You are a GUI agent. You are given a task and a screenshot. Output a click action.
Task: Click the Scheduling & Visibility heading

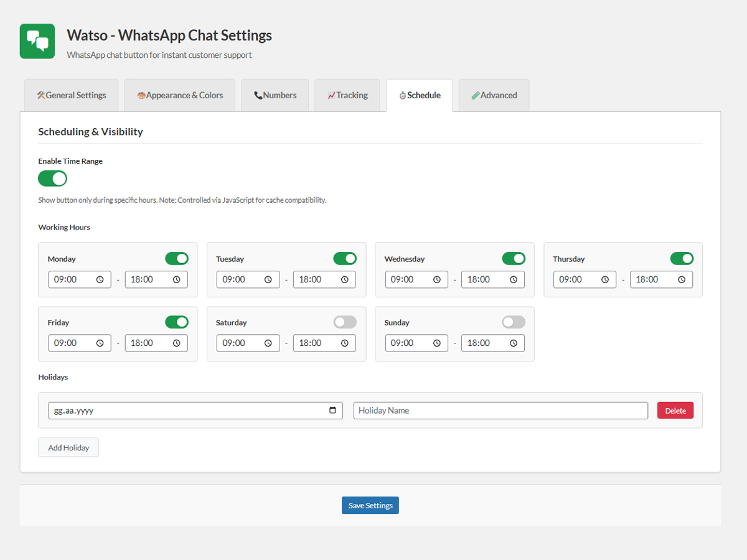(90, 132)
